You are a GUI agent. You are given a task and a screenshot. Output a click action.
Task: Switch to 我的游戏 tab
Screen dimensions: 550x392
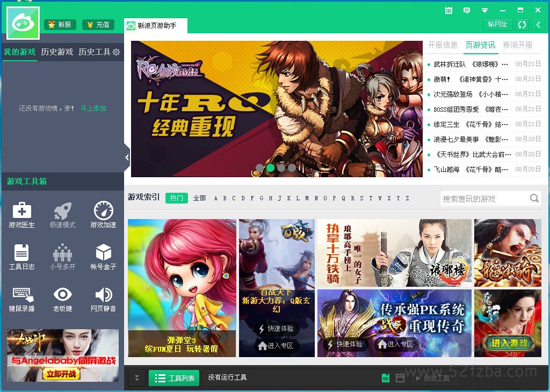tap(19, 52)
